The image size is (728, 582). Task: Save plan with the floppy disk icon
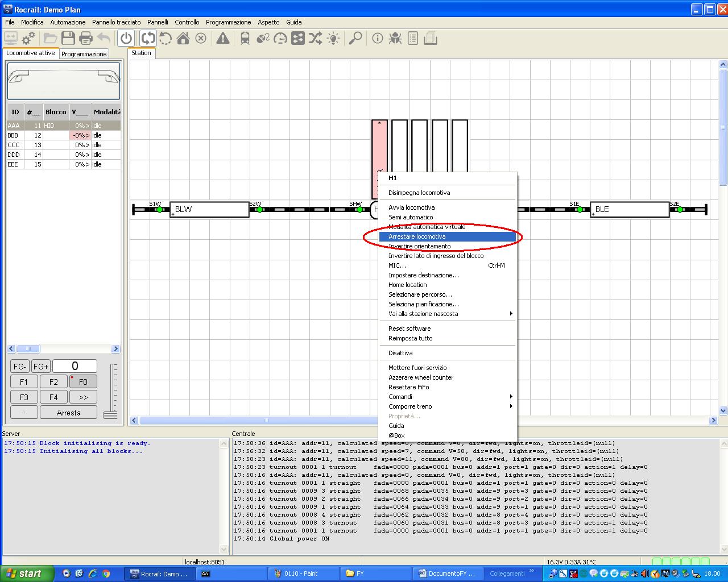(x=68, y=39)
